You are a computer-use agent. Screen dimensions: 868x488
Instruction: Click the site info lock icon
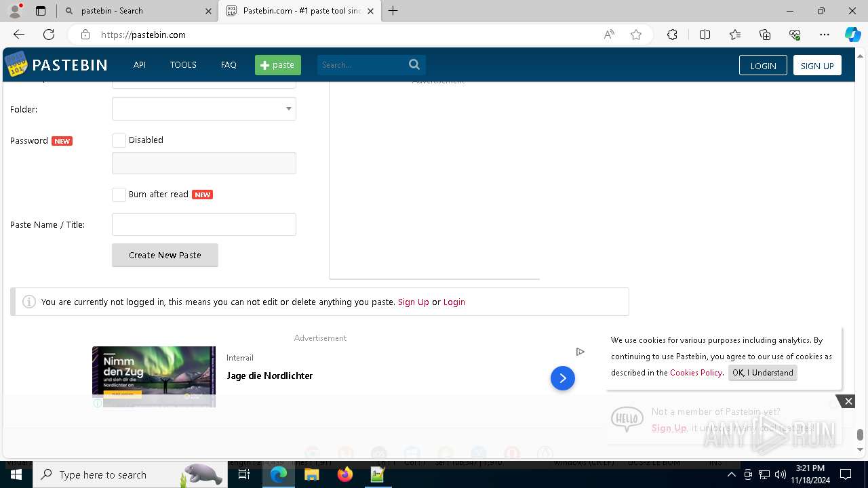[85, 35]
